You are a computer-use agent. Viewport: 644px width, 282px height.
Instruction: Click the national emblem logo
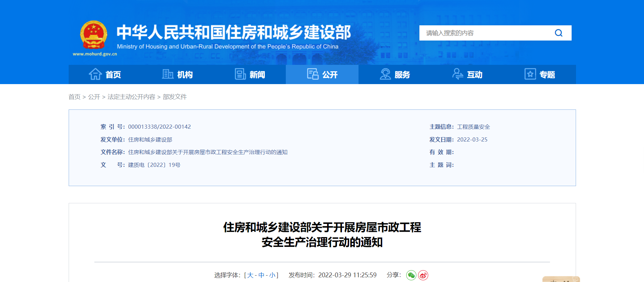pos(94,35)
